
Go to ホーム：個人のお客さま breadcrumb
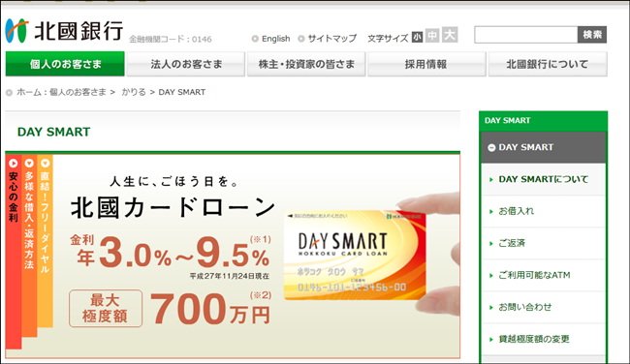pos(61,92)
